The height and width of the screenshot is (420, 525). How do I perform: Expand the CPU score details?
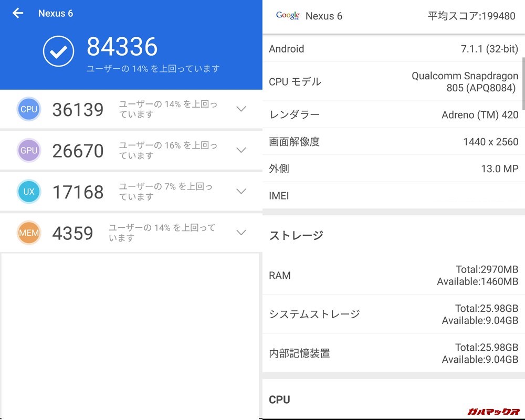click(x=241, y=109)
